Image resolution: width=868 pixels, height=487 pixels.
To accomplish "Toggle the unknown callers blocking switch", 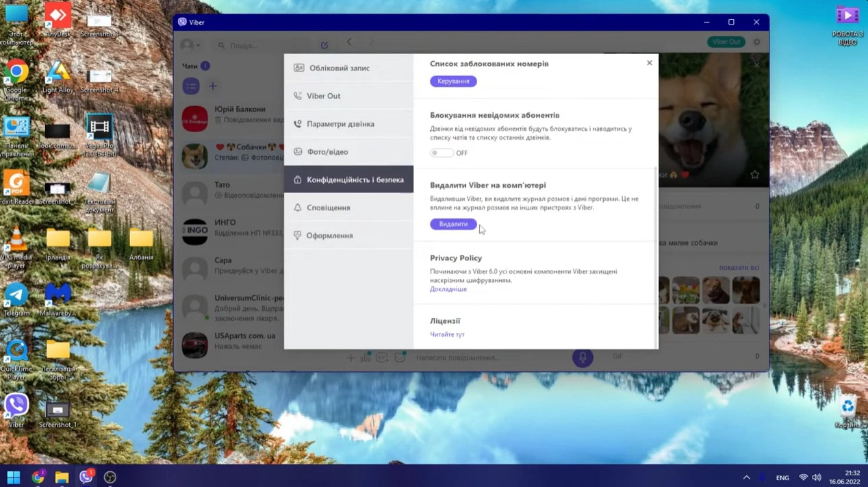I will click(x=442, y=153).
